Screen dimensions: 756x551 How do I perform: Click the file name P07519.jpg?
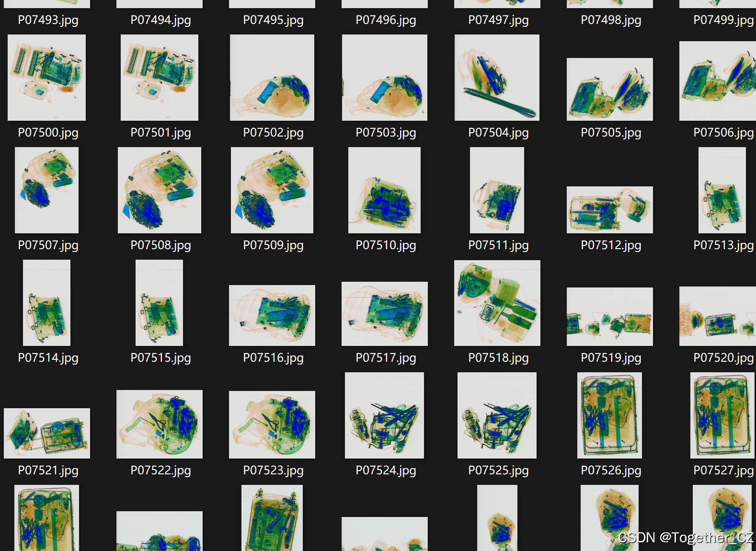pyautogui.click(x=611, y=358)
